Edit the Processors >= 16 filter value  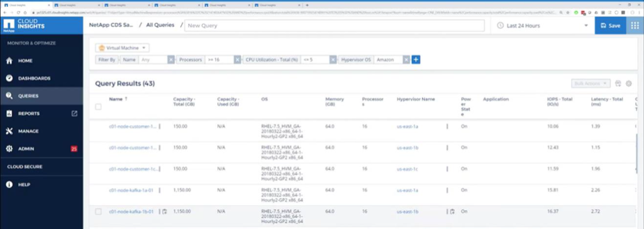pyautogui.click(x=219, y=60)
